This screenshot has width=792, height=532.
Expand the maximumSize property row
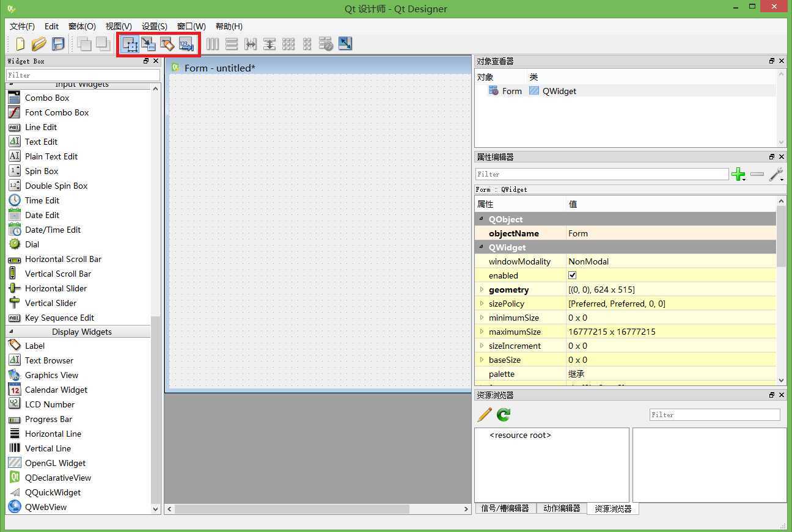482,332
